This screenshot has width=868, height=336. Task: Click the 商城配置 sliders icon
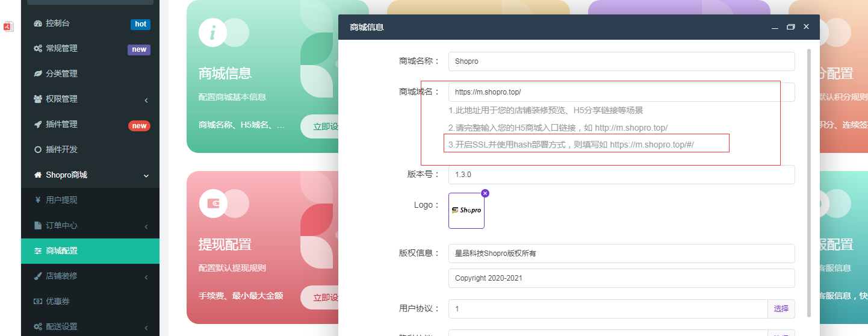point(38,251)
